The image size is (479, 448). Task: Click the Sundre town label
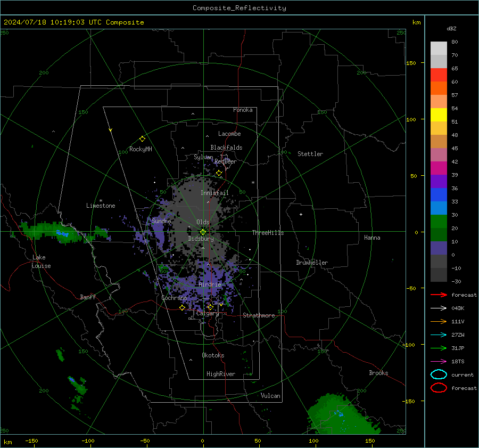click(161, 221)
